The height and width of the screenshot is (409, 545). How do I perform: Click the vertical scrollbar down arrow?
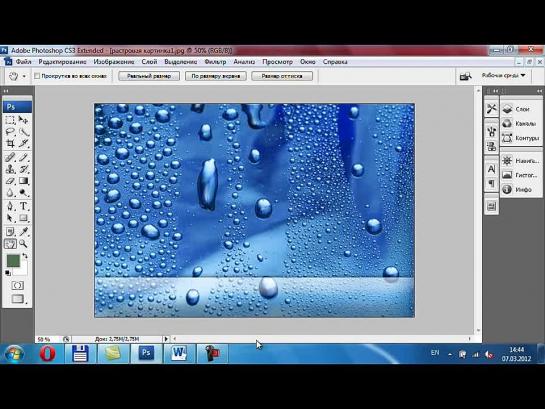pos(478,330)
